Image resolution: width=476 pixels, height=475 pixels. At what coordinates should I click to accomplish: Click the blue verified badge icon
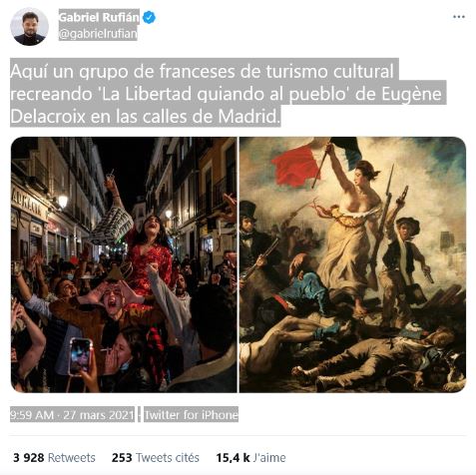[x=149, y=17]
